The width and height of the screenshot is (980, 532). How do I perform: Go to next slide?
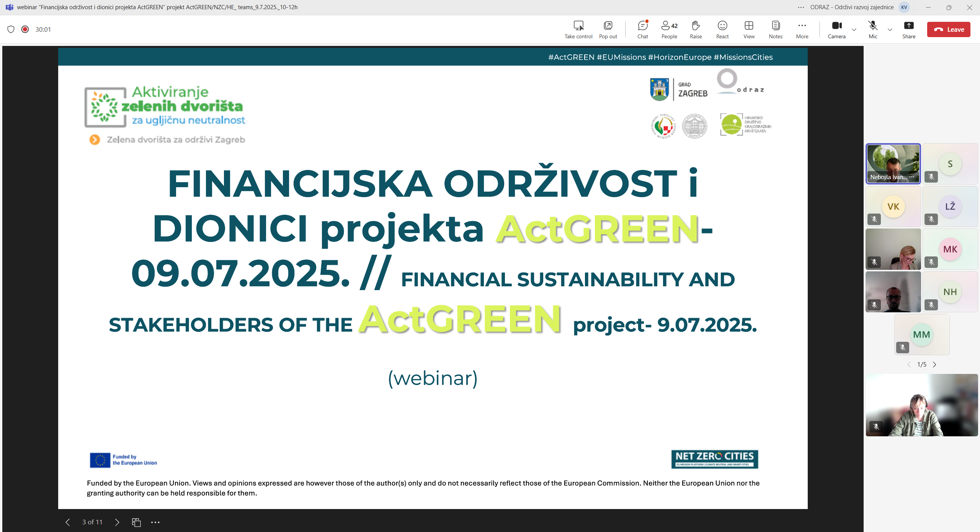pyautogui.click(x=117, y=522)
